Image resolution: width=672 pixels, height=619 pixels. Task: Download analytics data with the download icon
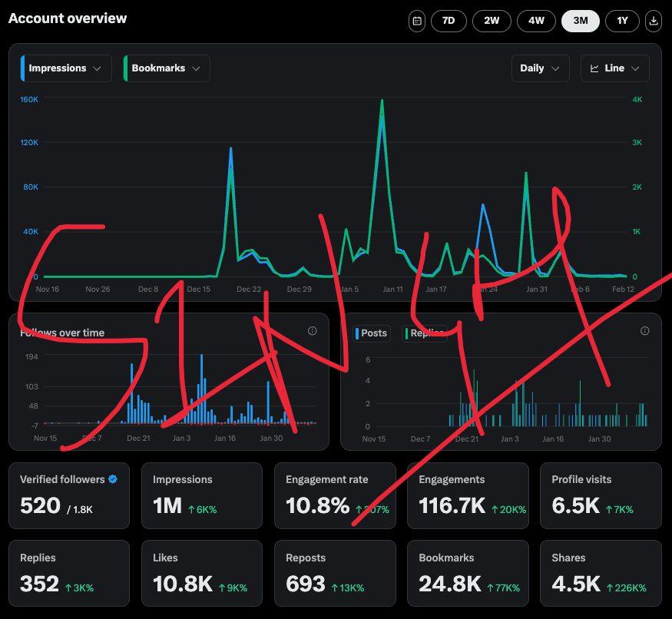point(653,21)
